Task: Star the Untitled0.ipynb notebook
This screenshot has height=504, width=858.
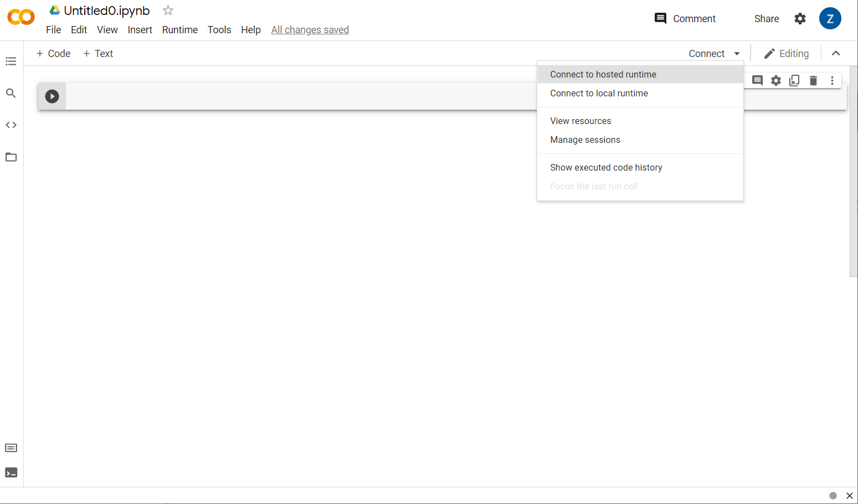Action: pos(167,10)
